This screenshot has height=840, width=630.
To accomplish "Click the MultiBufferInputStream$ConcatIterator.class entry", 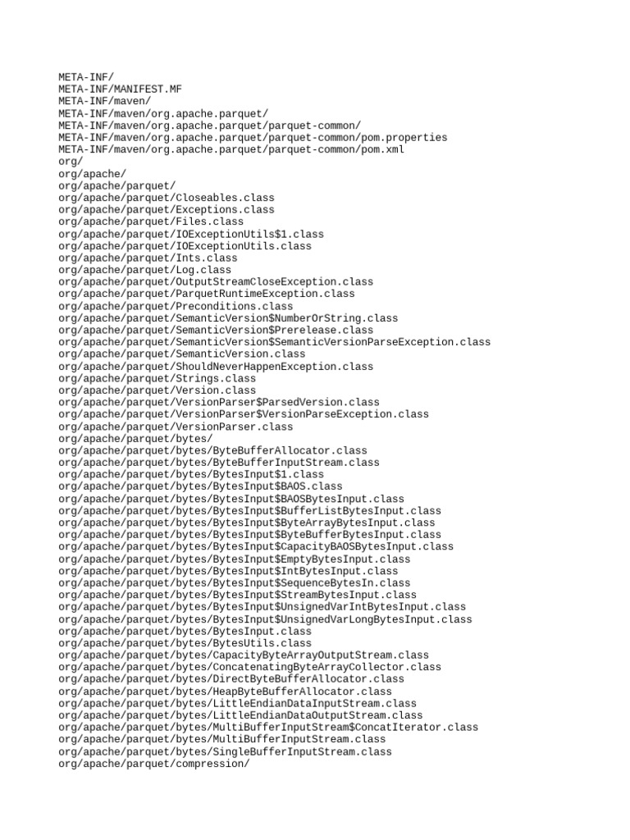I will [268, 728].
